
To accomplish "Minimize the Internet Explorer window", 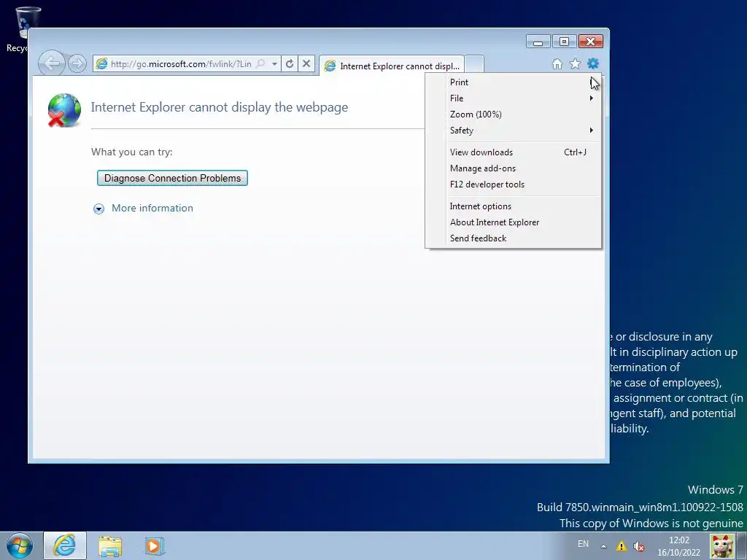I will click(x=538, y=42).
